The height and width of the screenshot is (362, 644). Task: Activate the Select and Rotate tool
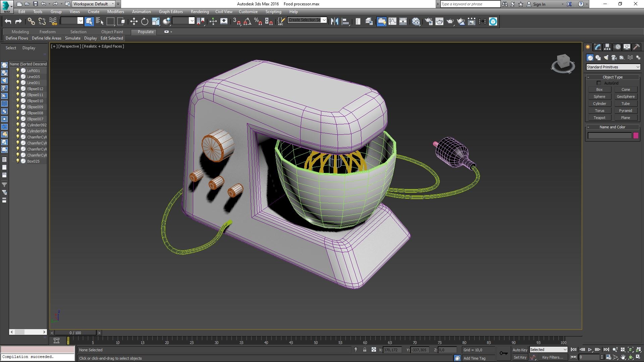(x=145, y=21)
